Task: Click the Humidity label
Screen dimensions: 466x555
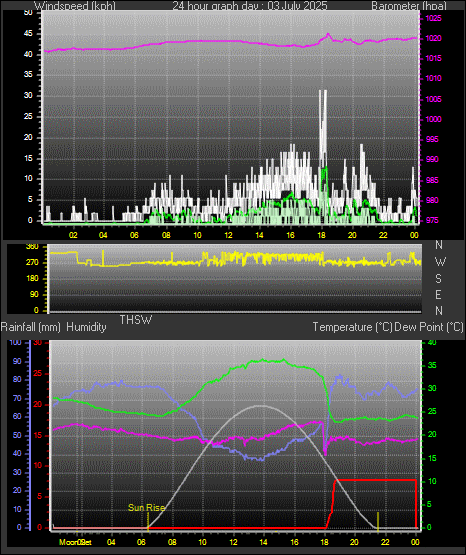Action: (x=86, y=327)
